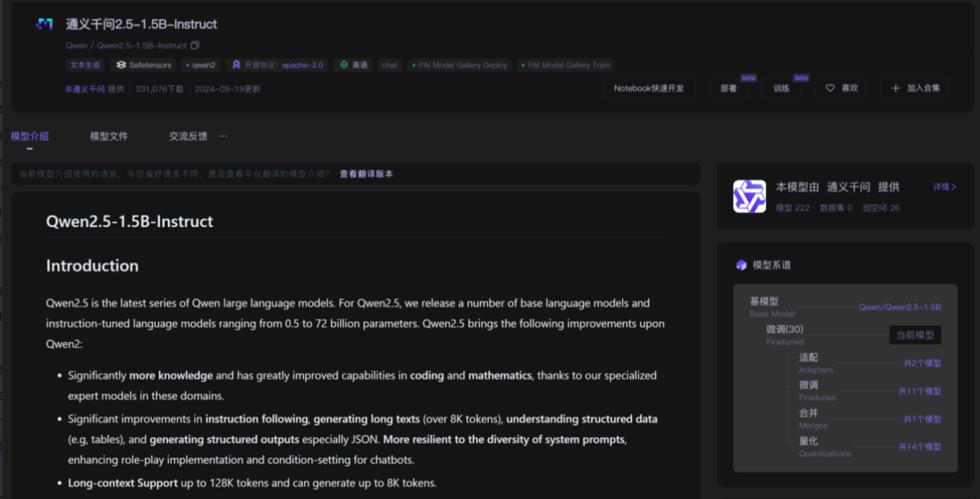Open the @通义千问 provider link
The width and height of the screenshot is (980, 499).
point(84,89)
